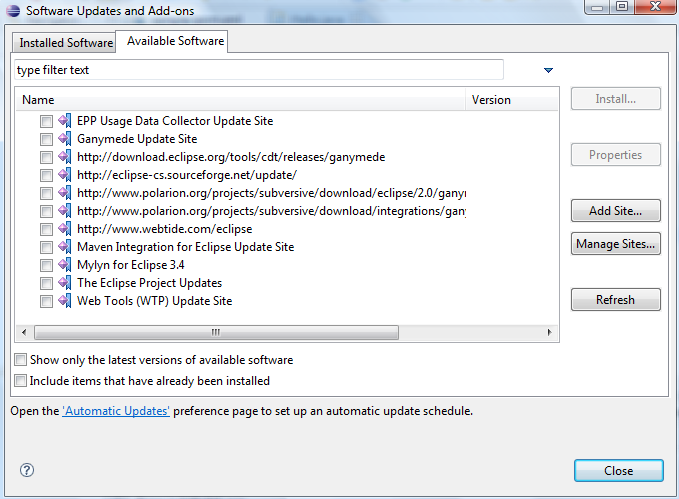Check the EPP Usage Data Collector Update Site box

[x=46, y=121]
